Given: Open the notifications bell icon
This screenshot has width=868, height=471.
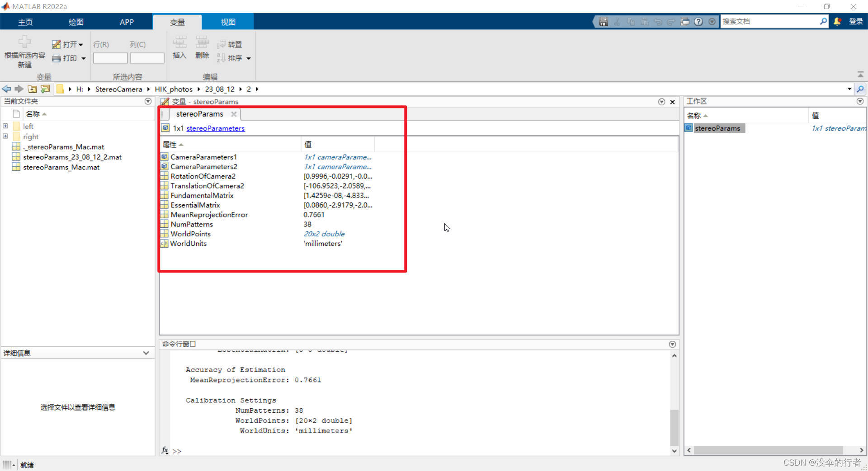Looking at the screenshot, I should (837, 21).
